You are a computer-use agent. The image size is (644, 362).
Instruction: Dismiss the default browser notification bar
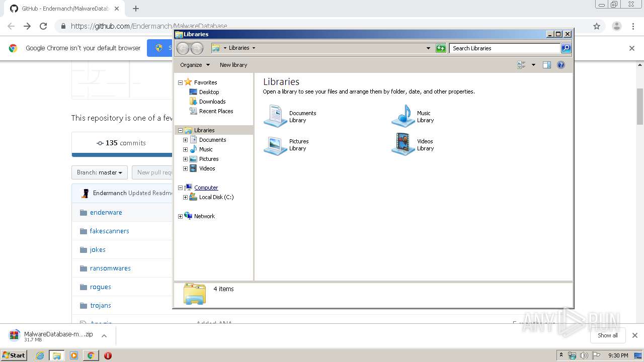pos(632,48)
